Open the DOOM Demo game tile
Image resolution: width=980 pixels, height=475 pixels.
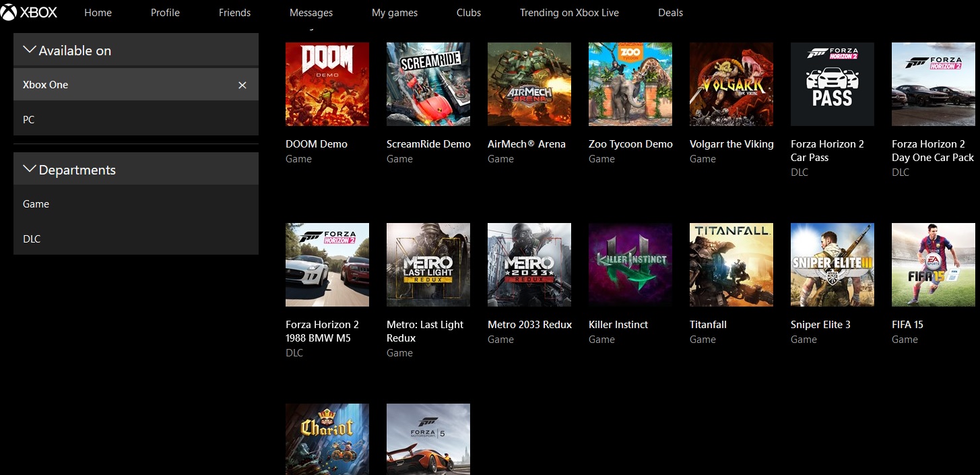[x=327, y=84]
